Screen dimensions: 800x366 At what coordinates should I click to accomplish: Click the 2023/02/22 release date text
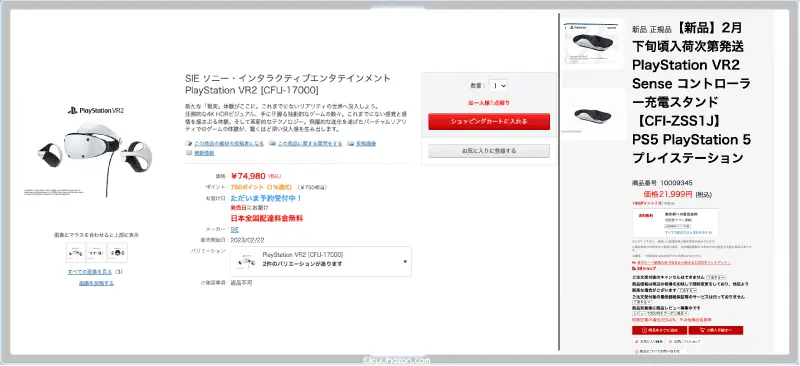(247, 240)
